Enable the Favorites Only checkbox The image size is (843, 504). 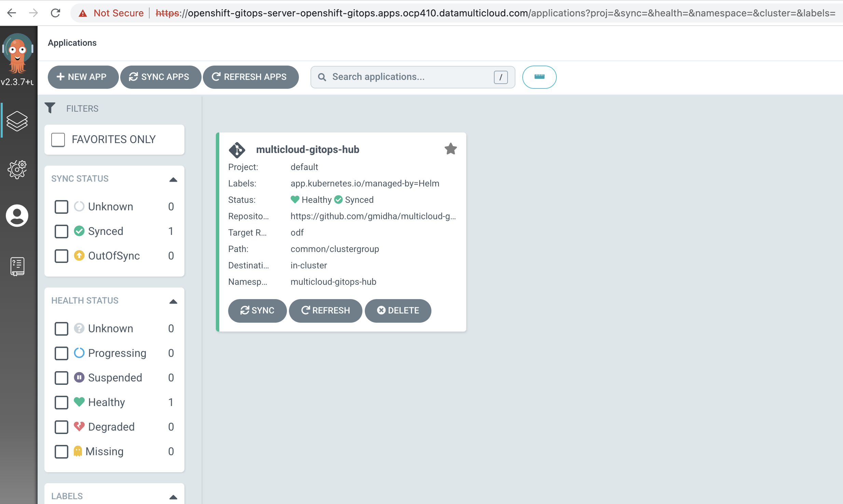coord(58,140)
